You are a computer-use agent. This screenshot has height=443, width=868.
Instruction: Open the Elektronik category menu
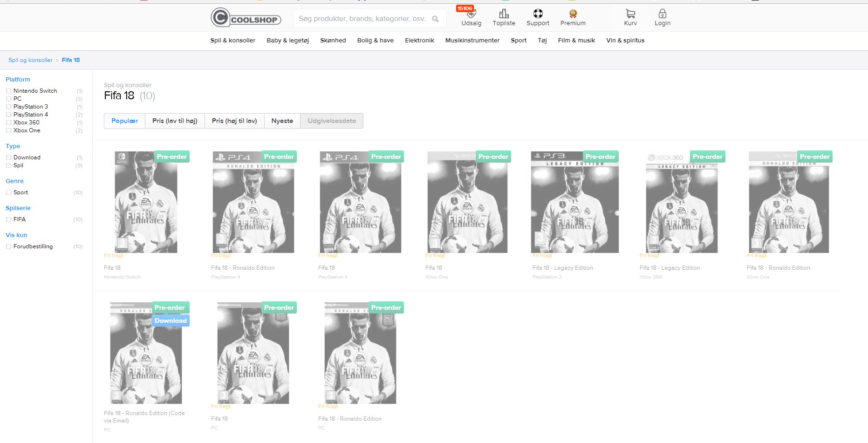click(419, 41)
